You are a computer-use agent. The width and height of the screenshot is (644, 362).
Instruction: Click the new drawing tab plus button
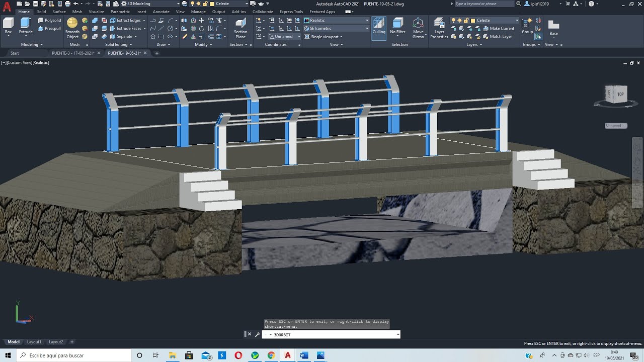156,53
